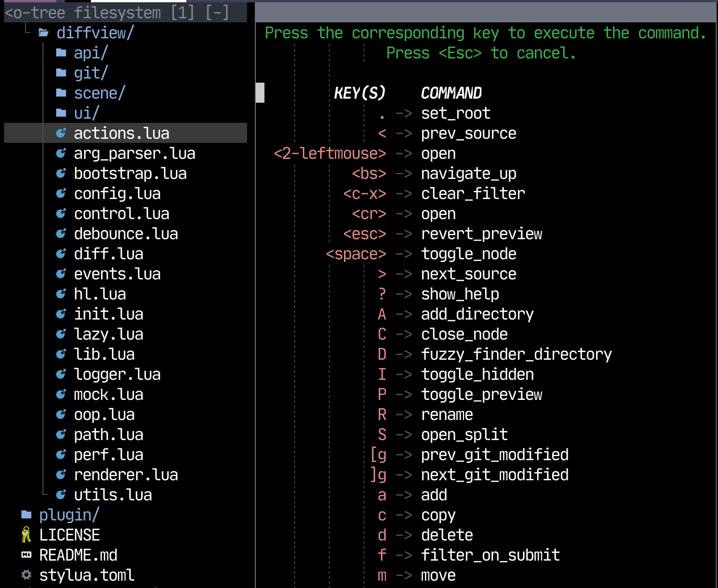Screen dimensions: 718x588
Task: Click the markdown icon beside README.md
Action: pyautogui.click(x=26, y=555)
